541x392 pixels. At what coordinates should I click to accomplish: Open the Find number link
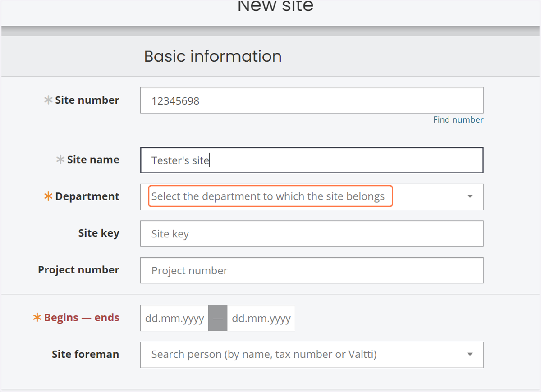click(458, 119)
